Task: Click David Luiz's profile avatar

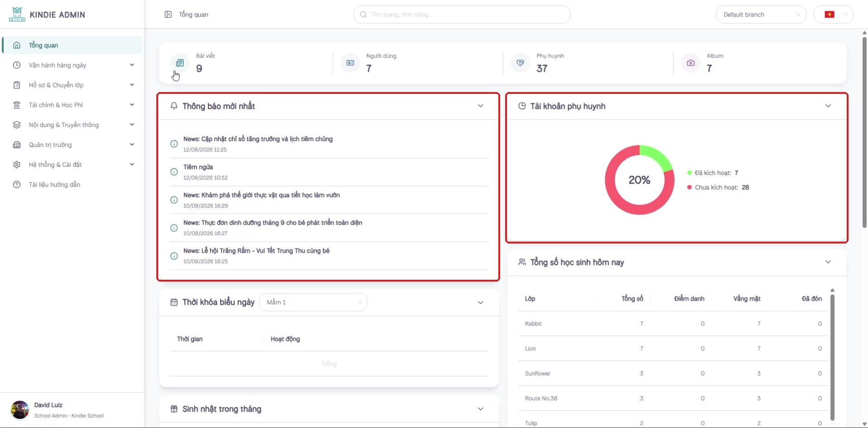Action: (x=20, y=410)
